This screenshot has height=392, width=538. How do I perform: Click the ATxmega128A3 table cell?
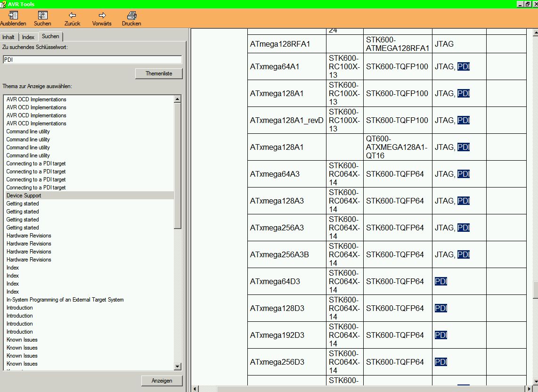click(286, 201)
